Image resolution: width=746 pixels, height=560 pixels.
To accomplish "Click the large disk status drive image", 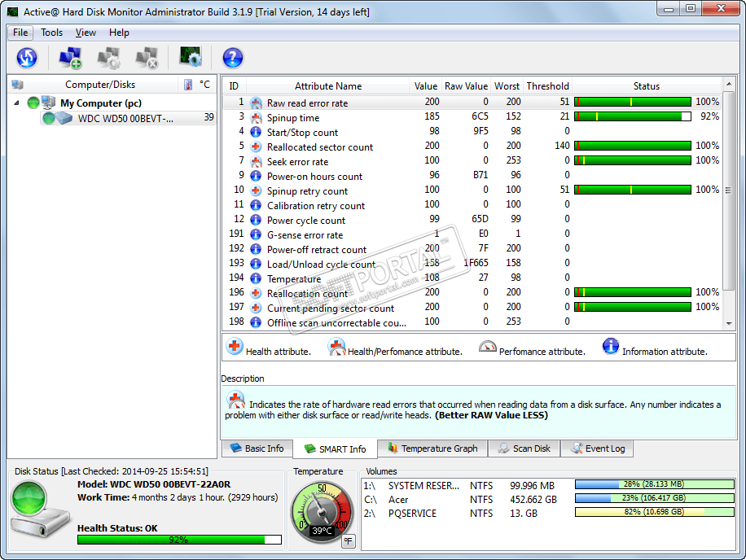I will click(x=40, y=510).
